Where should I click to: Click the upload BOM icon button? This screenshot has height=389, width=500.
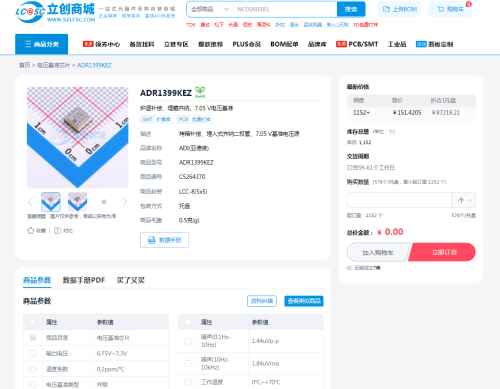point(386,9)
